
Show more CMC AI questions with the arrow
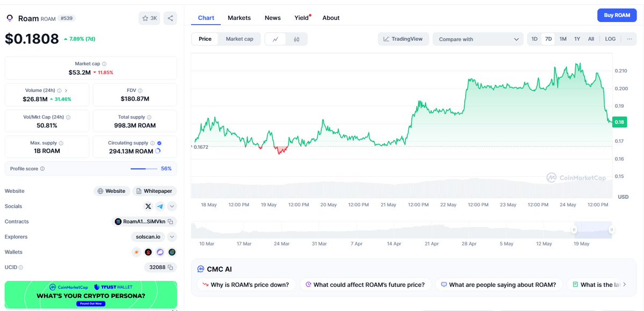click(624, 284)
